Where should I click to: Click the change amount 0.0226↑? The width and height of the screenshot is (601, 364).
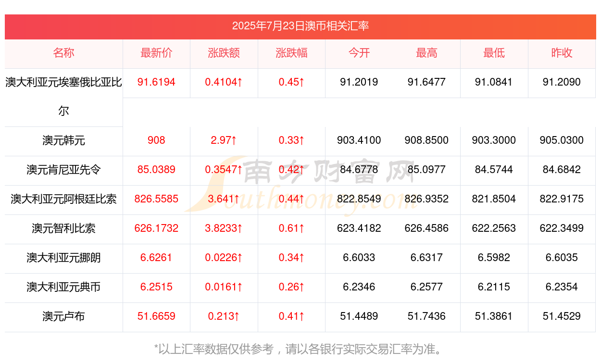pos(224,258)
